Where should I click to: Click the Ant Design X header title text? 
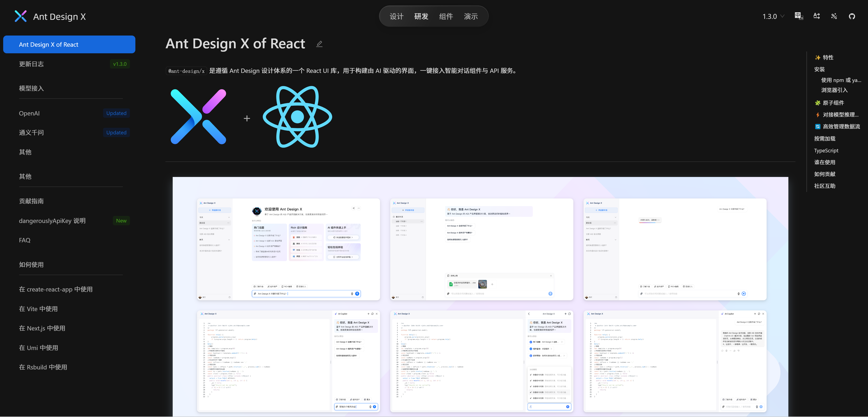pyautogui.click(x=59, y=17)
